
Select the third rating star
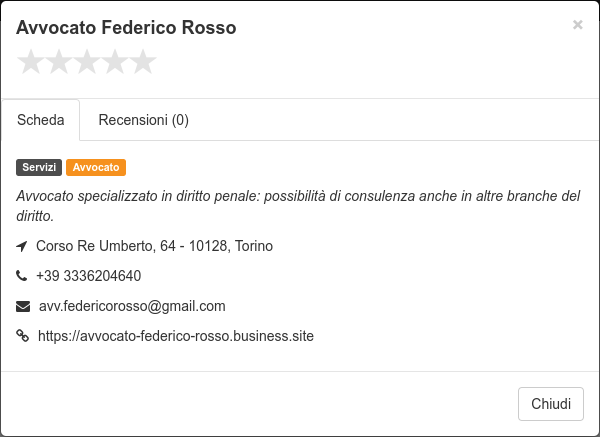point(87,62)
